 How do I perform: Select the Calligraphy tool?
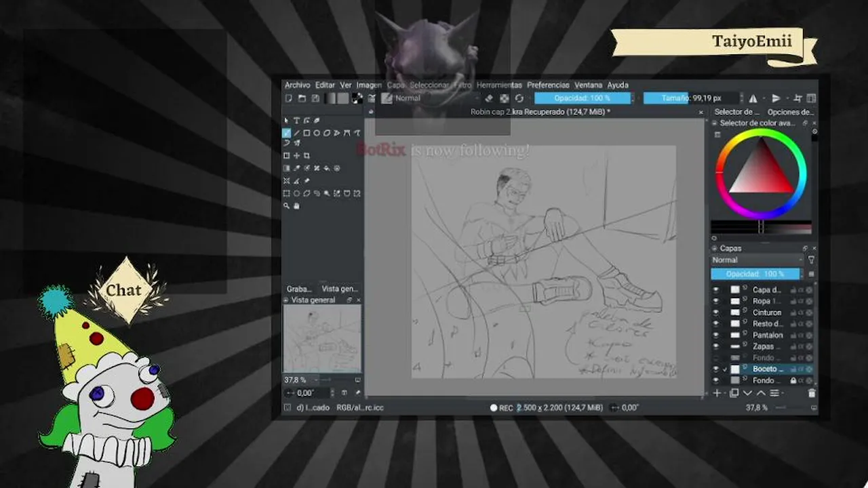[317, 121]
